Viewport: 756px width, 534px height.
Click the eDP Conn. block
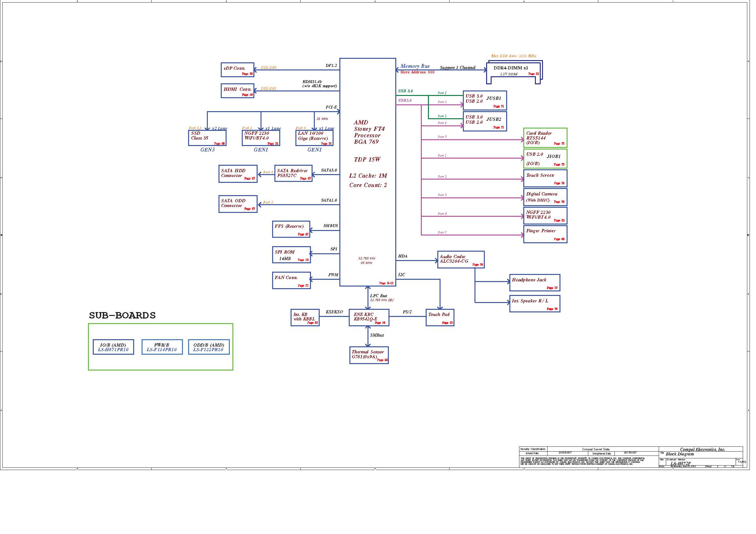tap(238, 70)
